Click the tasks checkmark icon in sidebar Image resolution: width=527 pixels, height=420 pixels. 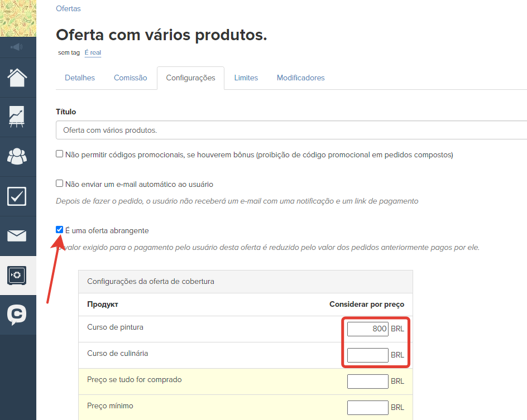pos(17,196)
